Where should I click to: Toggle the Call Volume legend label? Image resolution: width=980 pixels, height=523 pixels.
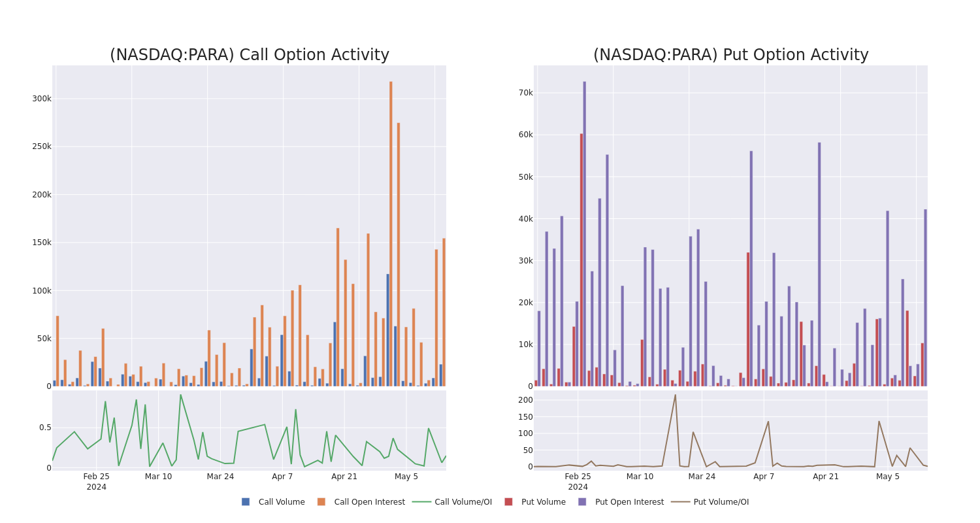[282, 502]
